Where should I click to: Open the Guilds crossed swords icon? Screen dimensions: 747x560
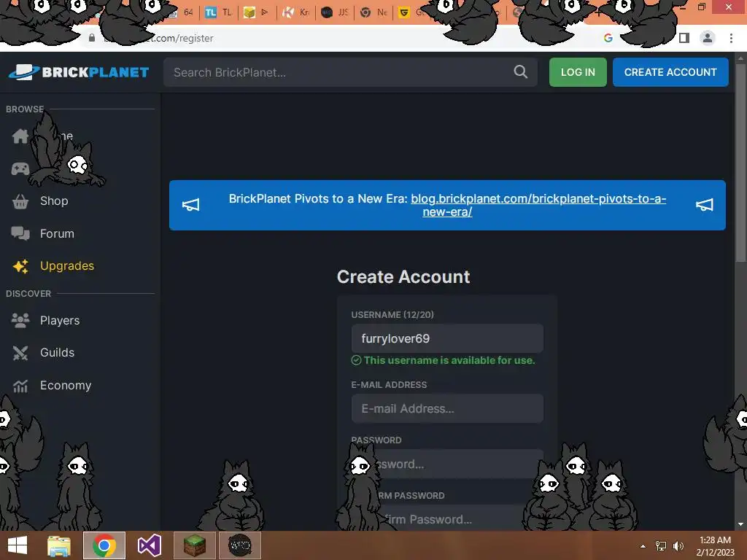[x=20, y=353]
